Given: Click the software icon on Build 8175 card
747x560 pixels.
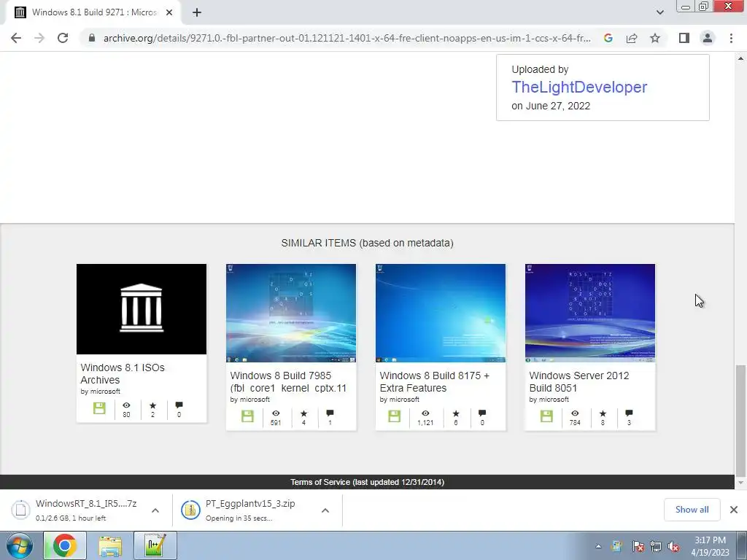Looking at the screenshot, I should pyautogui.click(x=395, y=416).
